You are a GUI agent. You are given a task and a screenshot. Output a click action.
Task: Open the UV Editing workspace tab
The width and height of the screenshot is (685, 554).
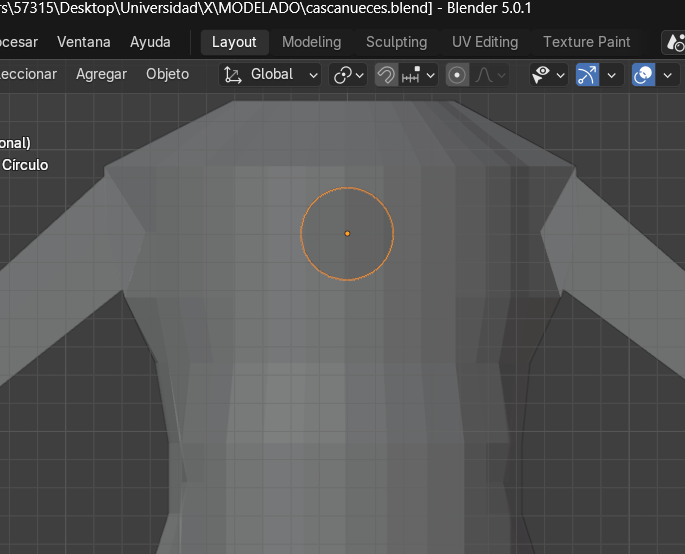(485, 42)
